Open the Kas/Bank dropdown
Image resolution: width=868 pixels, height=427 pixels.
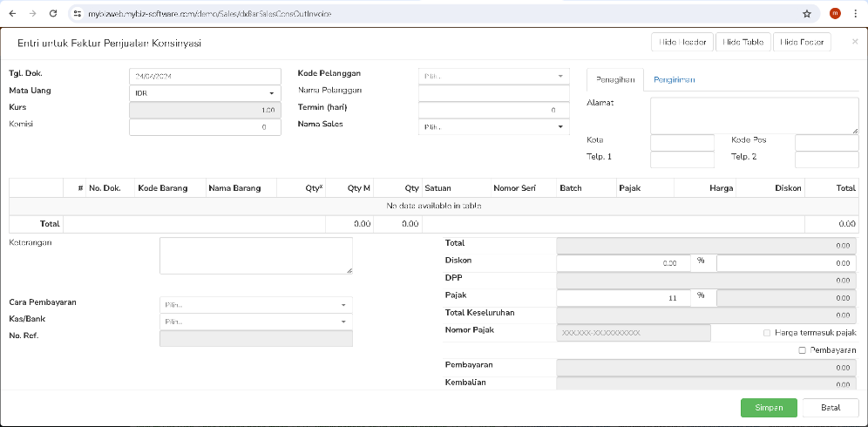[x=255, y=322]
